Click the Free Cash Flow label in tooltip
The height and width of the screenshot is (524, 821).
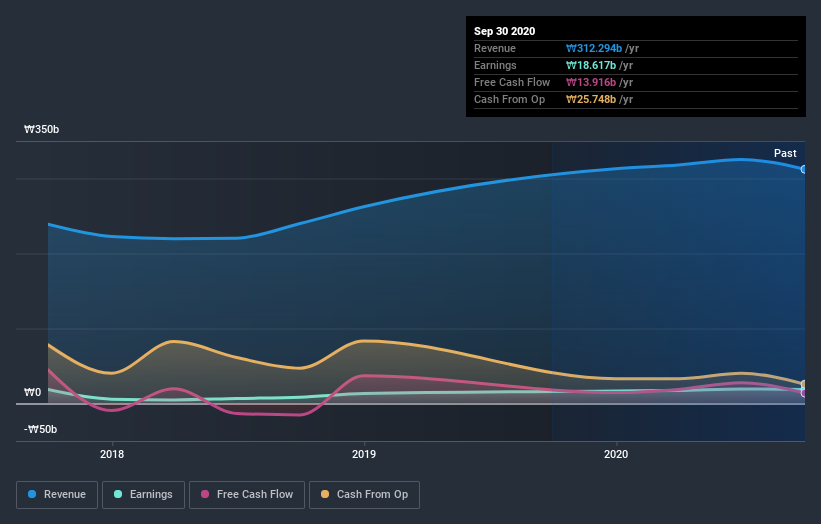pos(512,82)
